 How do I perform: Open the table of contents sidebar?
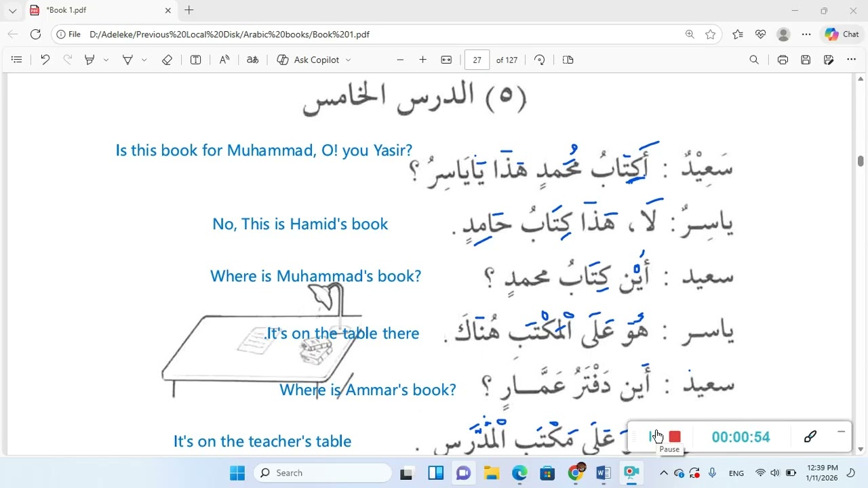click(x=17, y=60)
